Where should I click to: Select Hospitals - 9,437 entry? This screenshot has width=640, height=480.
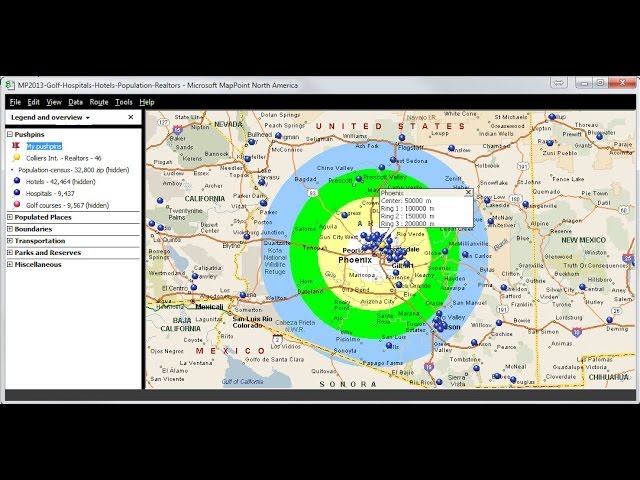coord(50,193)
